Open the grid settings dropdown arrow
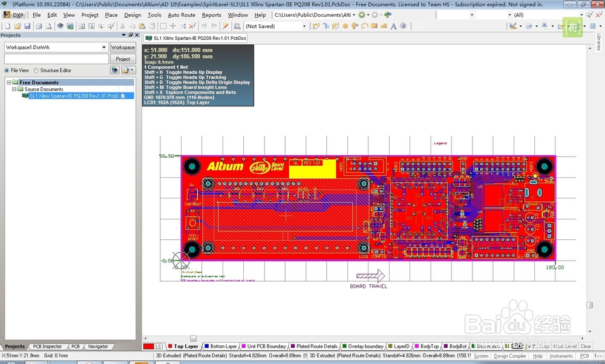The width and height of the screenshot is (605, 364). pos(600,26)
